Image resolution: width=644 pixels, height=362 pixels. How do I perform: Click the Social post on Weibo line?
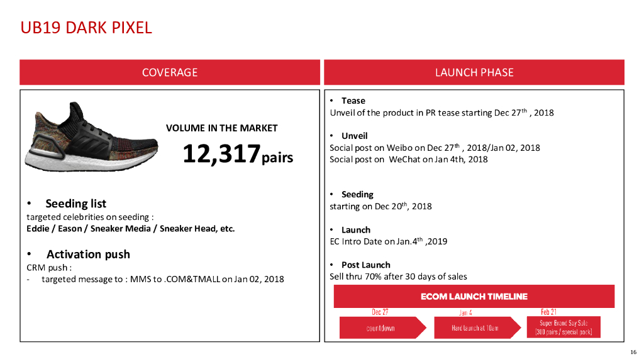pyautogui.click(x=435, y=147)
